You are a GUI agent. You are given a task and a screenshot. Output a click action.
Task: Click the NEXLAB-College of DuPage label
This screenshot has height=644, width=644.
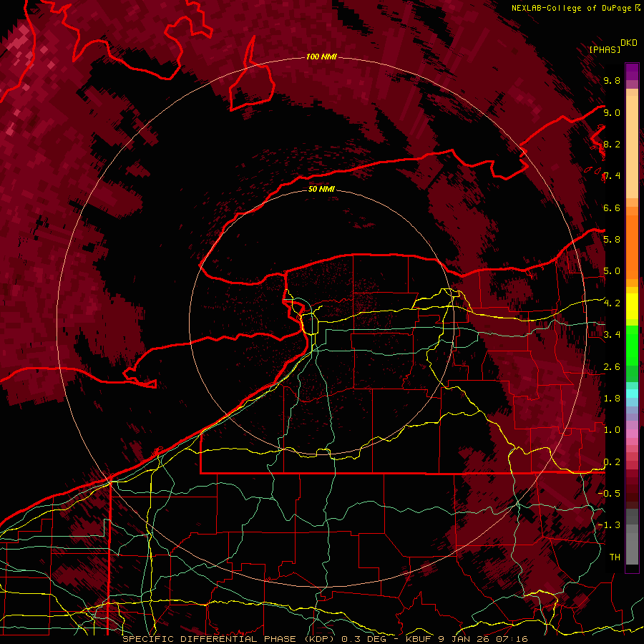(571, 8)
